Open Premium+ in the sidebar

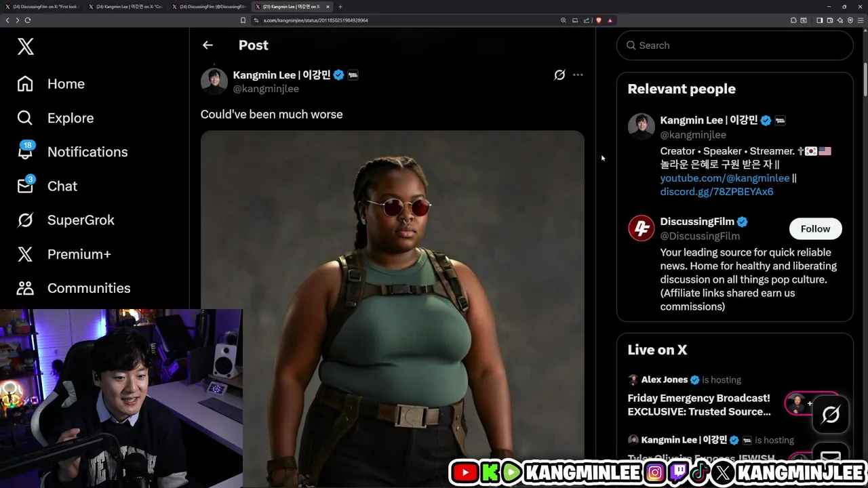pyautogui.click(x=64, y=254)
